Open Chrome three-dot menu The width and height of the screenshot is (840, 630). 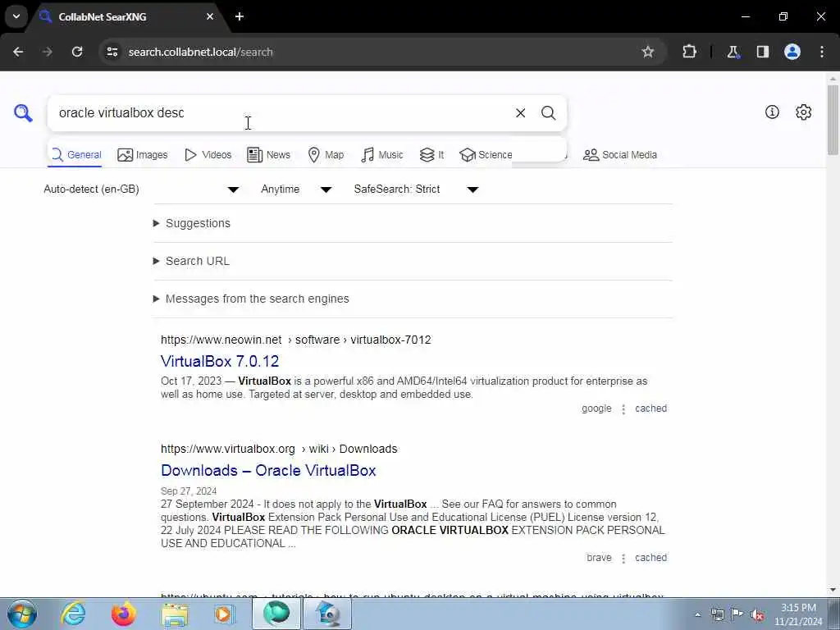[x=822, y=52]
